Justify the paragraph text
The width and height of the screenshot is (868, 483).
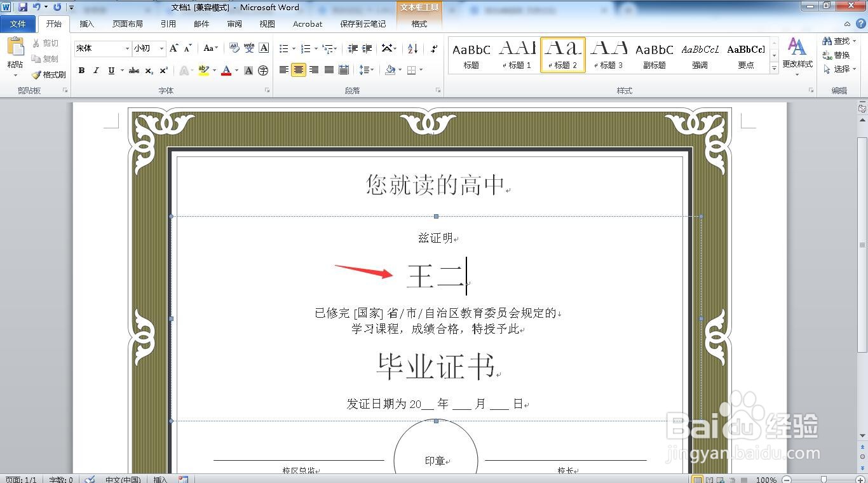pyautogui.click(x=329, y=70)
